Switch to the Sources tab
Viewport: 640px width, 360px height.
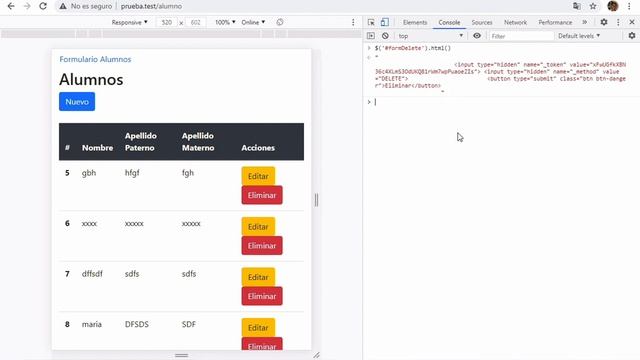[x=482, y=22]
